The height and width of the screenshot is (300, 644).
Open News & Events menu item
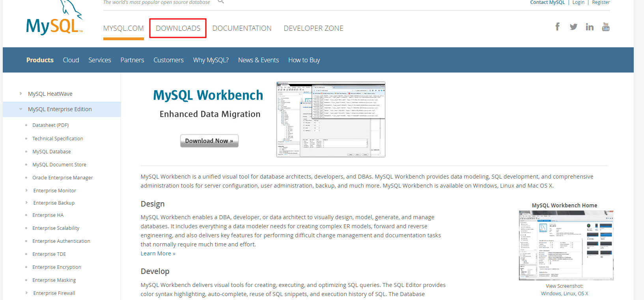tap(258, 60)
